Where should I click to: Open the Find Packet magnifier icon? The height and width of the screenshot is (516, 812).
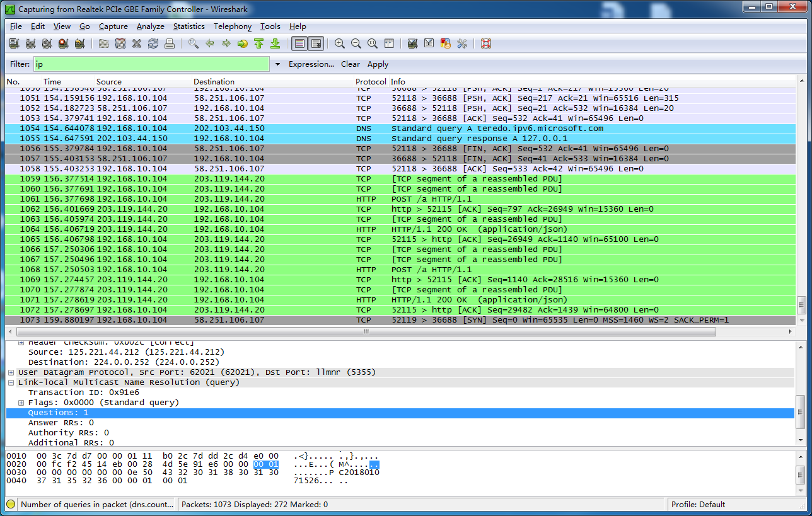(193, 43)
